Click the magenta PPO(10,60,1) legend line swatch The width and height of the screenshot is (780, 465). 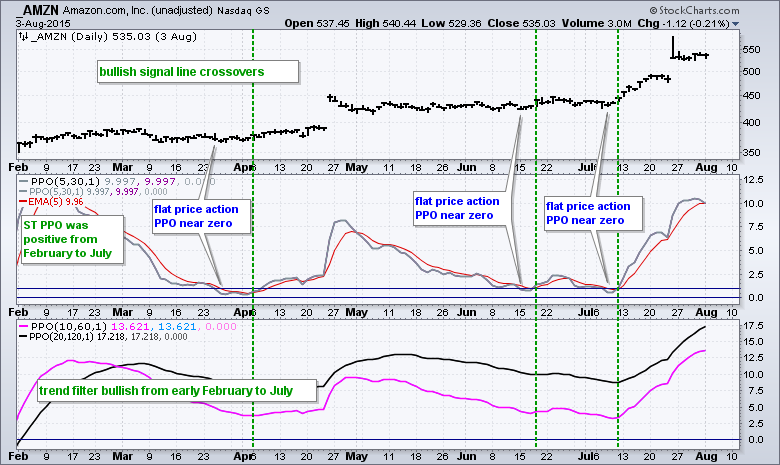click(23, 327)
